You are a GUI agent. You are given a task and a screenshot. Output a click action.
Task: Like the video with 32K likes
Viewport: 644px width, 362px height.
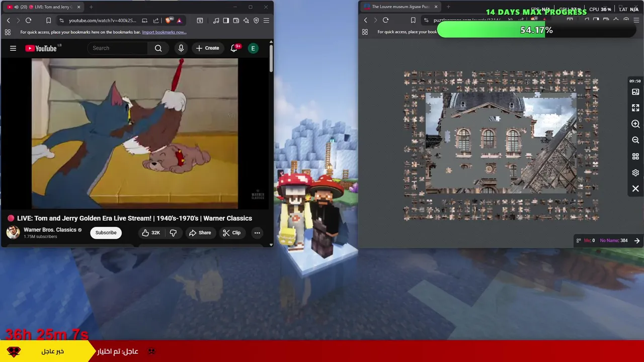pyautogui.click(x=150, y=233)
